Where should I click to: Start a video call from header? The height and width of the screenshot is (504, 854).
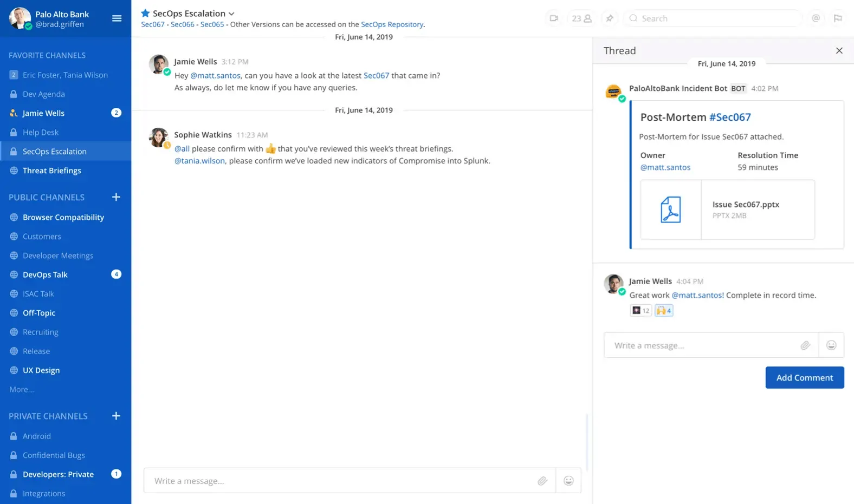coord(553,18)
